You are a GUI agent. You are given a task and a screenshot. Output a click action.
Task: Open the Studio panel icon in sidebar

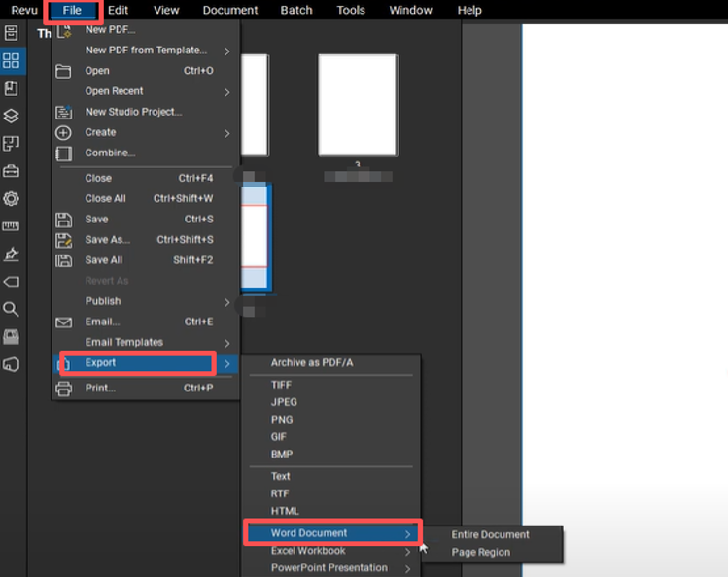11,337
